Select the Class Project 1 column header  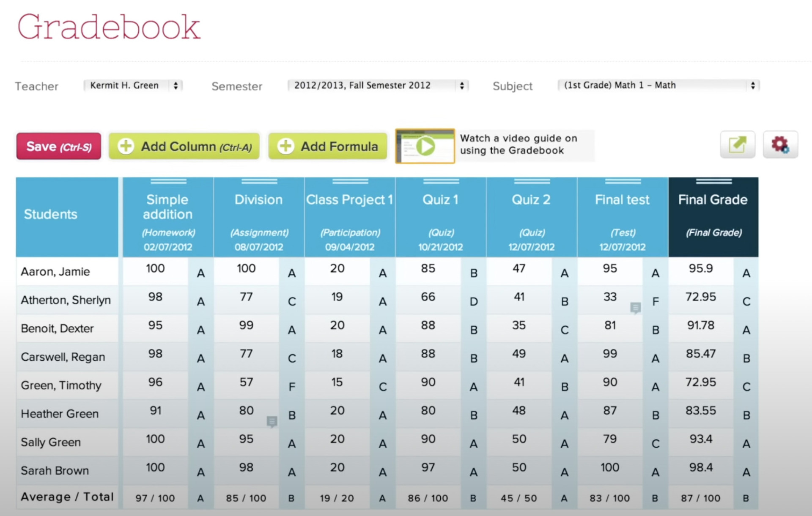[349, 200]
